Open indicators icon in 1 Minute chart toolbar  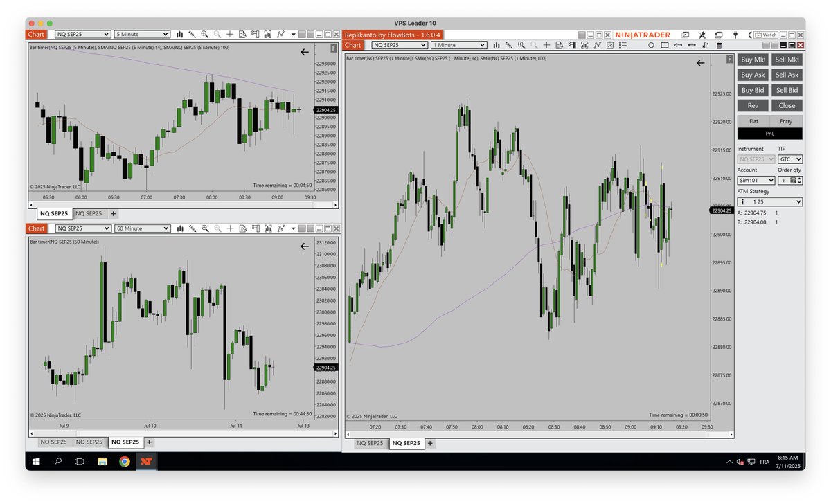(584, 45)
